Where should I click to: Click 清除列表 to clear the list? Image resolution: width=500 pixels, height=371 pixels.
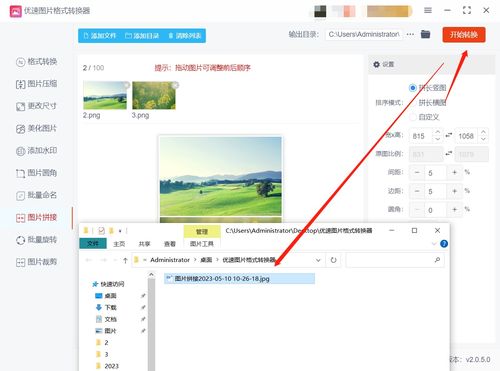185,36
